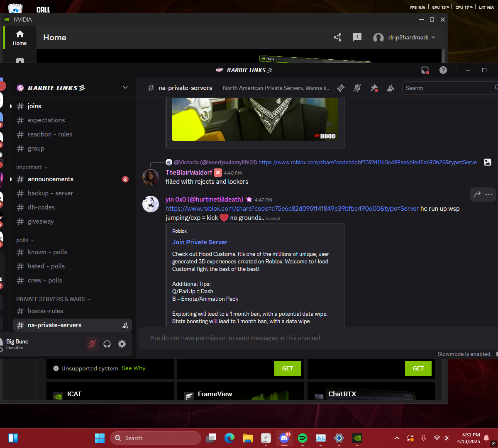Expand BARBIE LINKS server menu
The width and height of the screenshot is (498, 448).
(x=125, y=88)
